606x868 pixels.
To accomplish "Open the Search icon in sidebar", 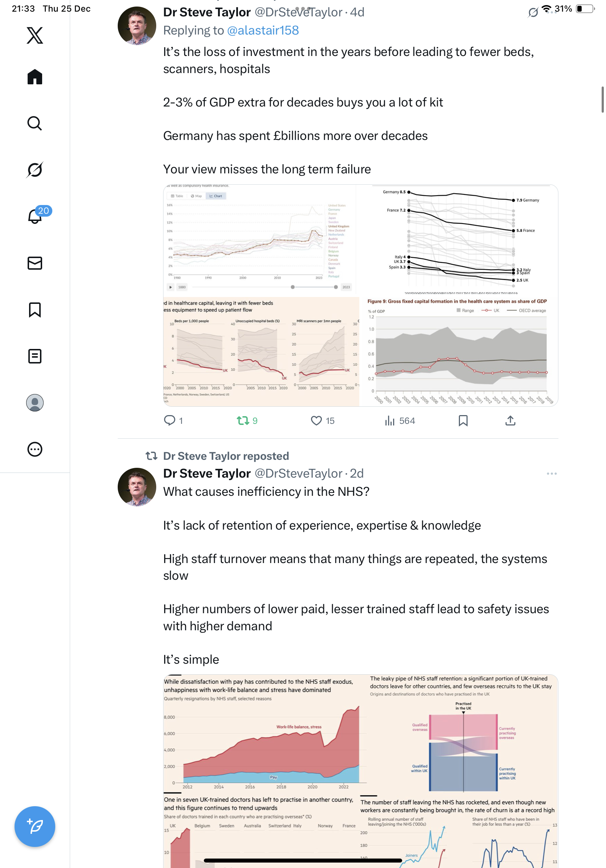I will pyautogui.click(x=35, y=123).
